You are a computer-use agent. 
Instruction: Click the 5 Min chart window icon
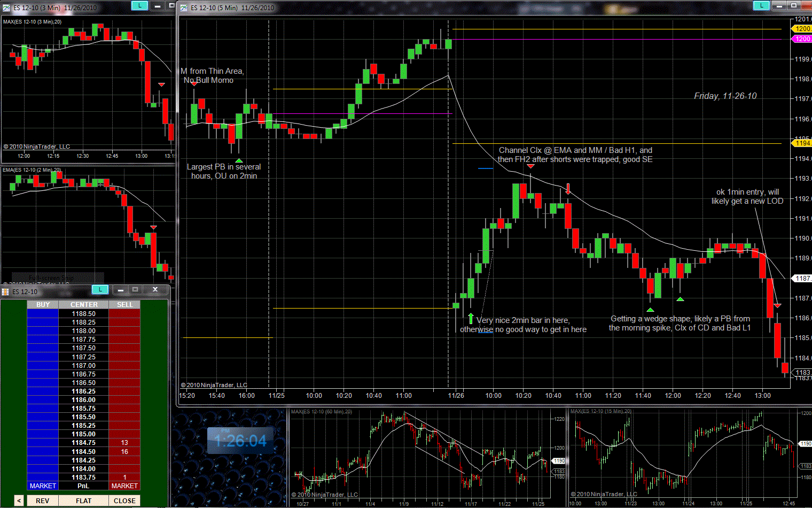[x=184, y=7]
